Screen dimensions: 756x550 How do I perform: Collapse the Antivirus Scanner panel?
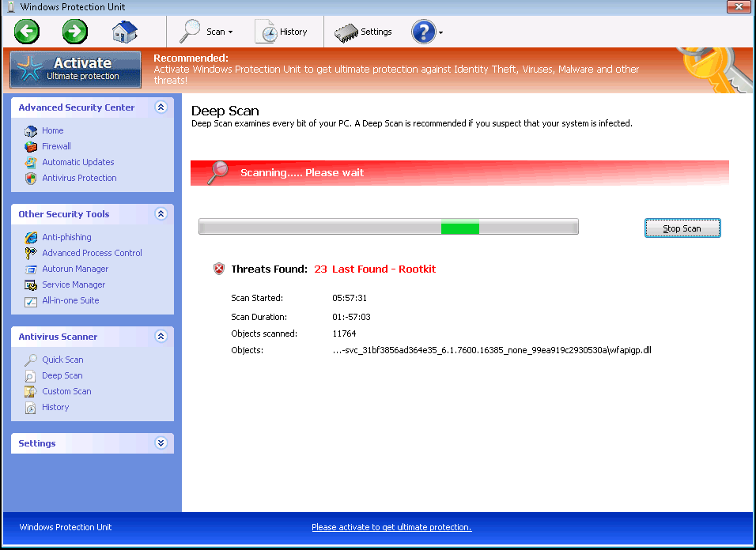tap(161, 337)
